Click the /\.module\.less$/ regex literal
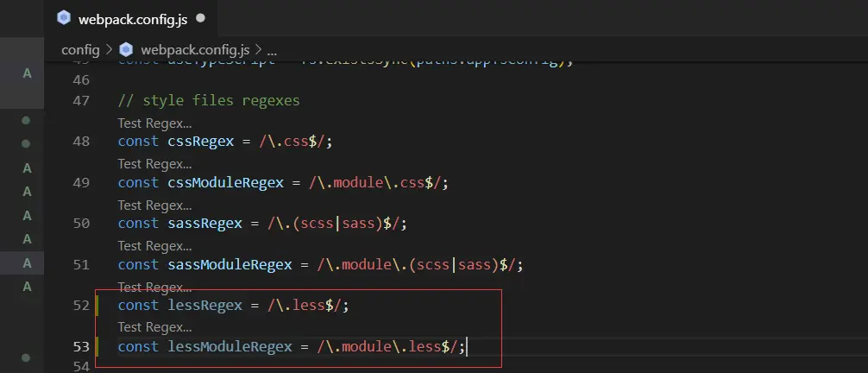This screenshot has height=373, width=868. (387, 347)
